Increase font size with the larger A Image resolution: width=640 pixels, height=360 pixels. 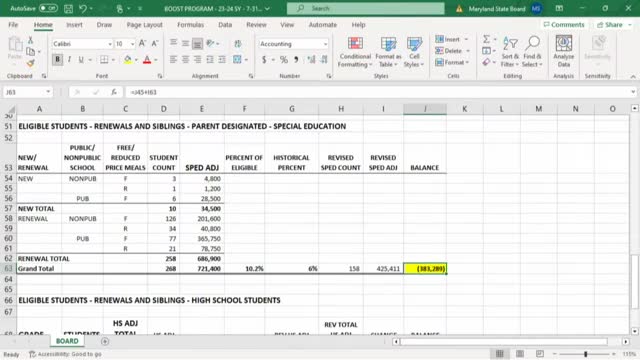click(142, 43)
